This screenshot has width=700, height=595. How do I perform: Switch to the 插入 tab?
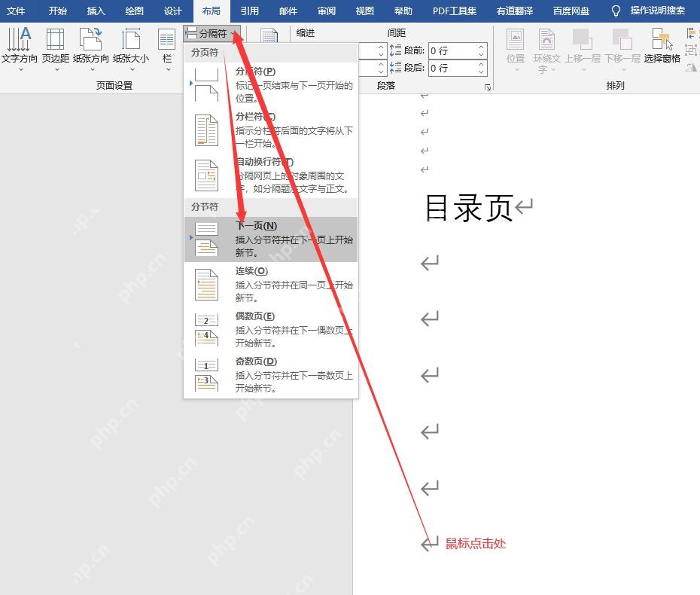(x=96, y=11)
